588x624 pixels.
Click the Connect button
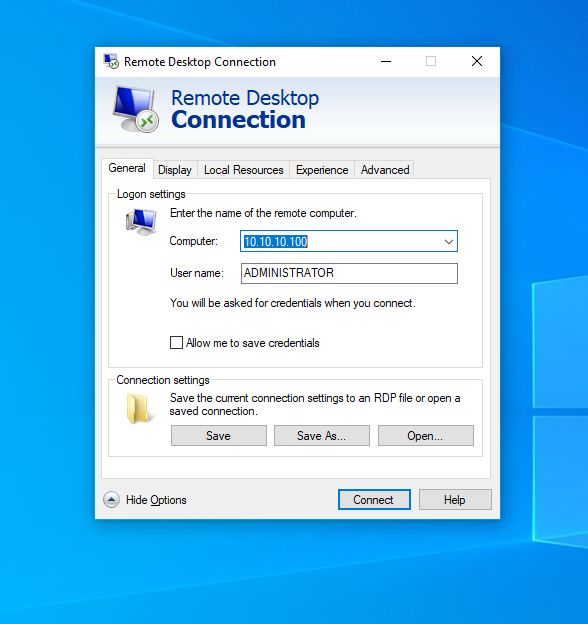point(374,499)
